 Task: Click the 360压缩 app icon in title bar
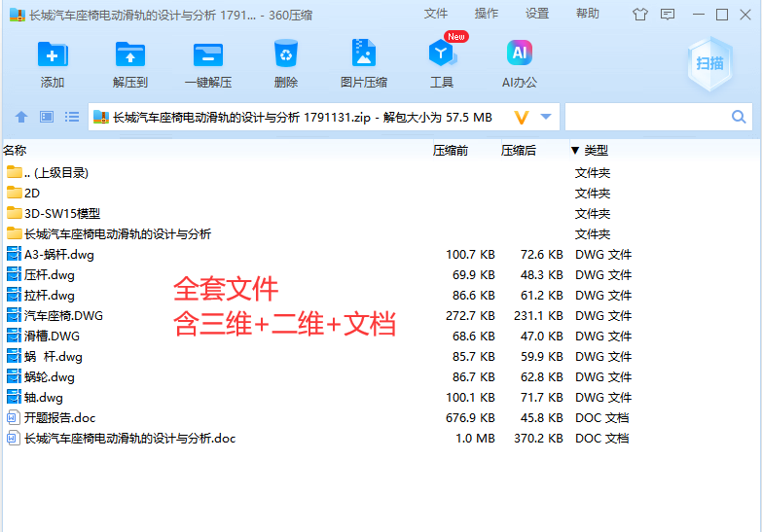[x=18, y=15]
